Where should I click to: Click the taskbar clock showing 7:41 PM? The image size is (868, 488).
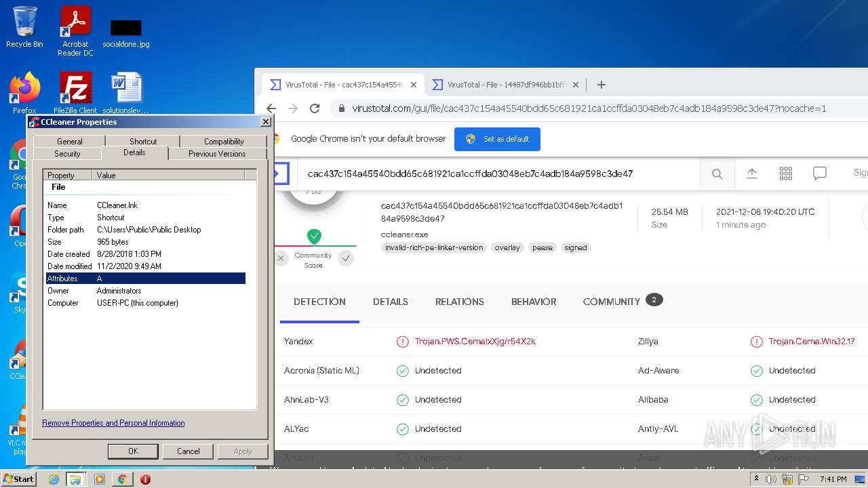click(833, 479)
